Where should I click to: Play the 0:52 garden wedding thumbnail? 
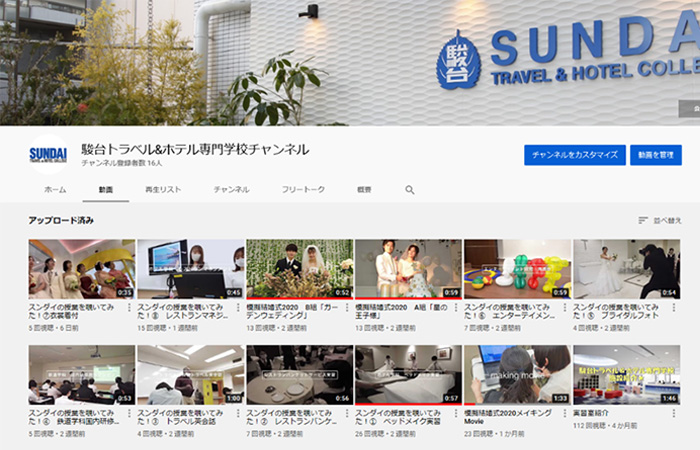click(300, 269)
